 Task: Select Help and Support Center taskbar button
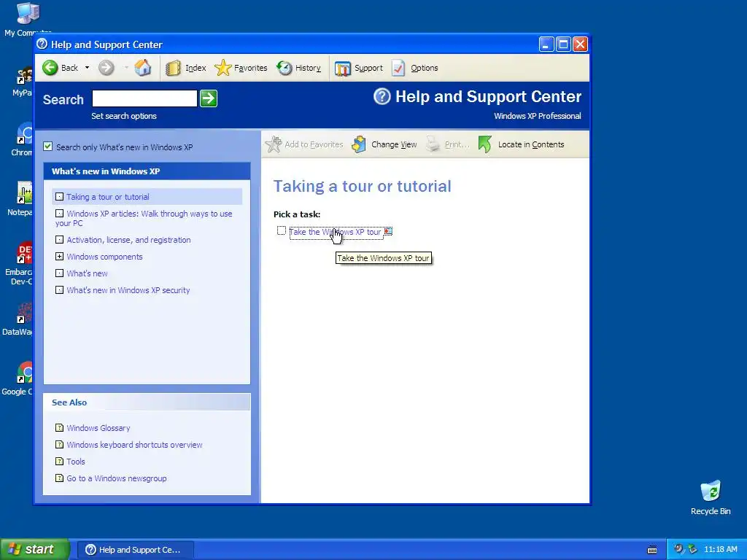(135, 550)
